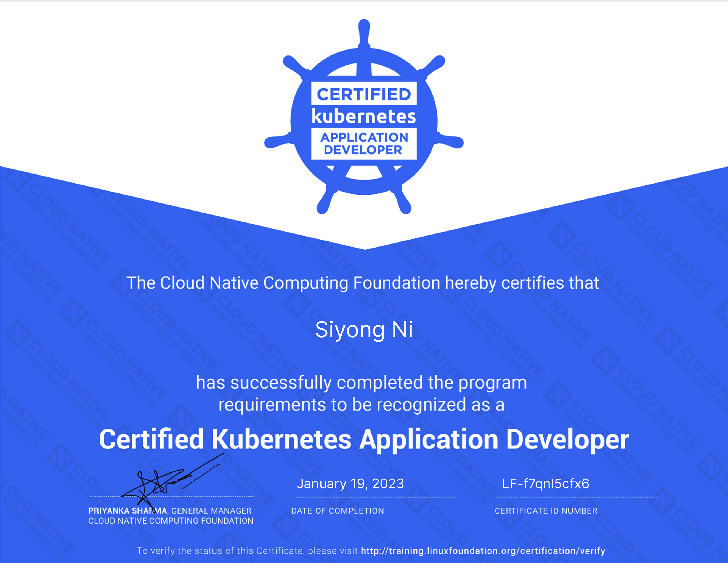Click the CLOUD NATIVE COMPUTING FOUNDATION signer line

(x=171, y=521)
